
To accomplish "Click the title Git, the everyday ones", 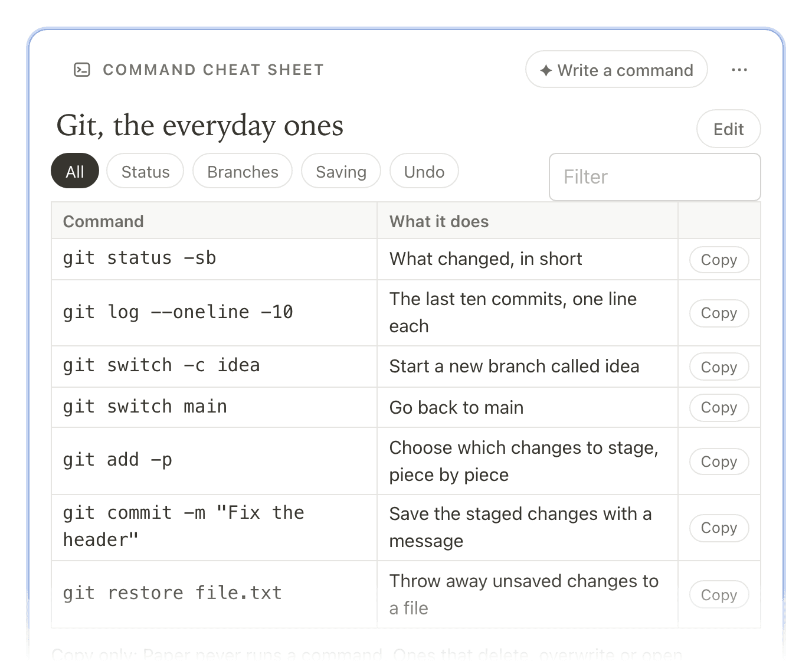I will [200, 126].
